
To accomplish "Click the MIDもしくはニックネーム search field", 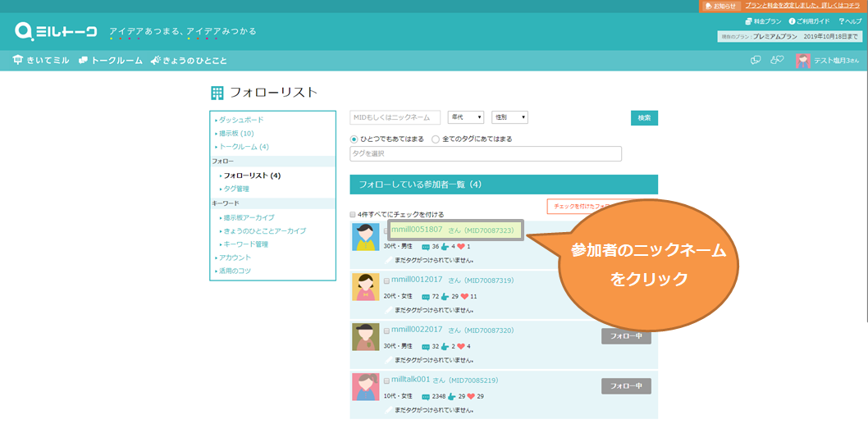I will (x=395, y=118).
